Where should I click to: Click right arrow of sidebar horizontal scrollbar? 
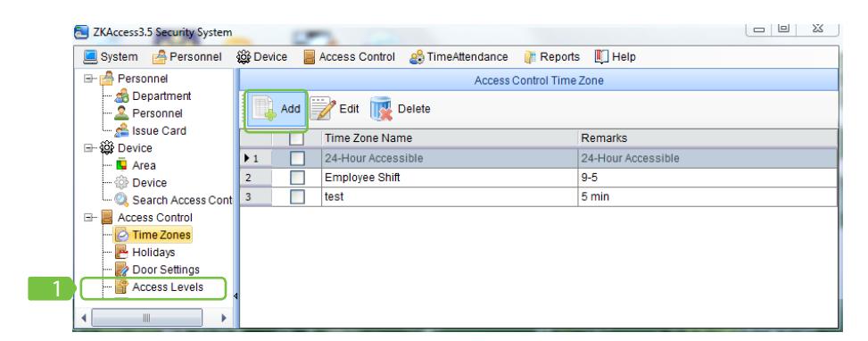pyautogui.click(x=224, y=318)
